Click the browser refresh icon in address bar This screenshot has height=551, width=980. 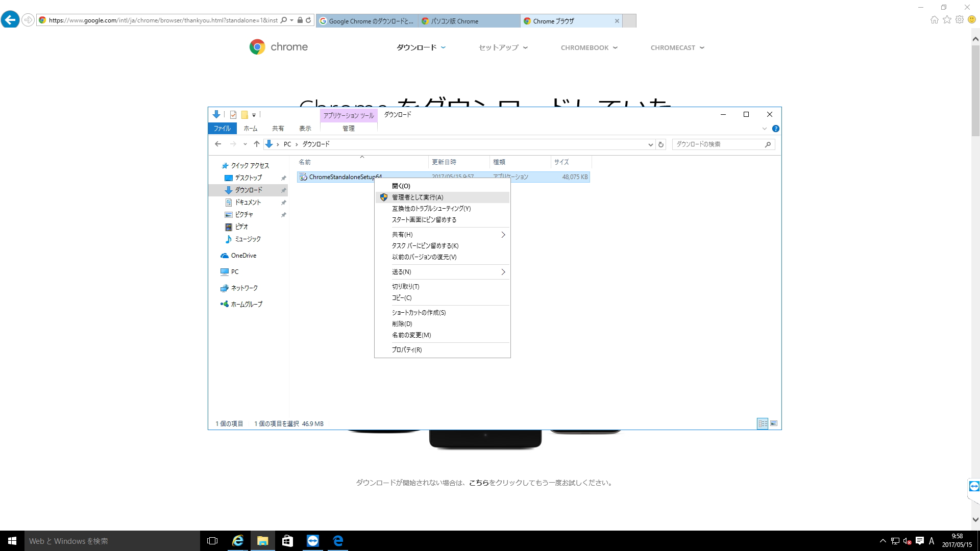coord(308,20)
